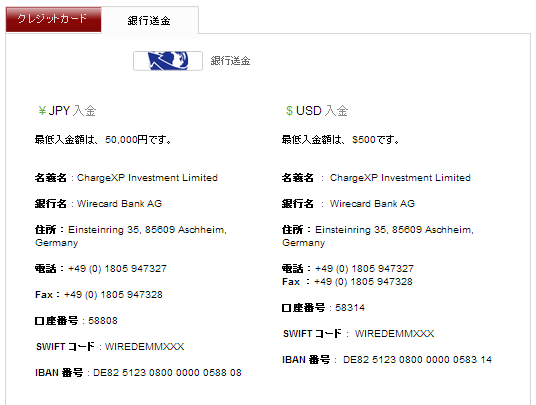This screenshot has width=536, height=405.
Task: Click Wirecard Bank AG in USD column
Action: [x=372, y=204]
